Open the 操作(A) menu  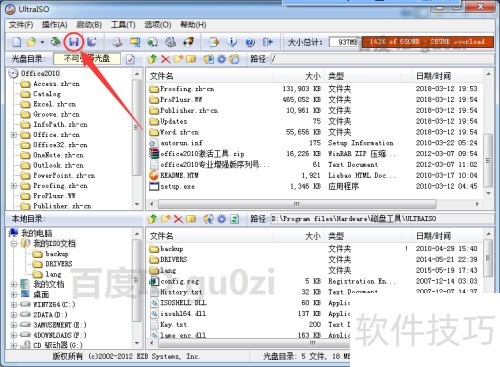[55, 25]
